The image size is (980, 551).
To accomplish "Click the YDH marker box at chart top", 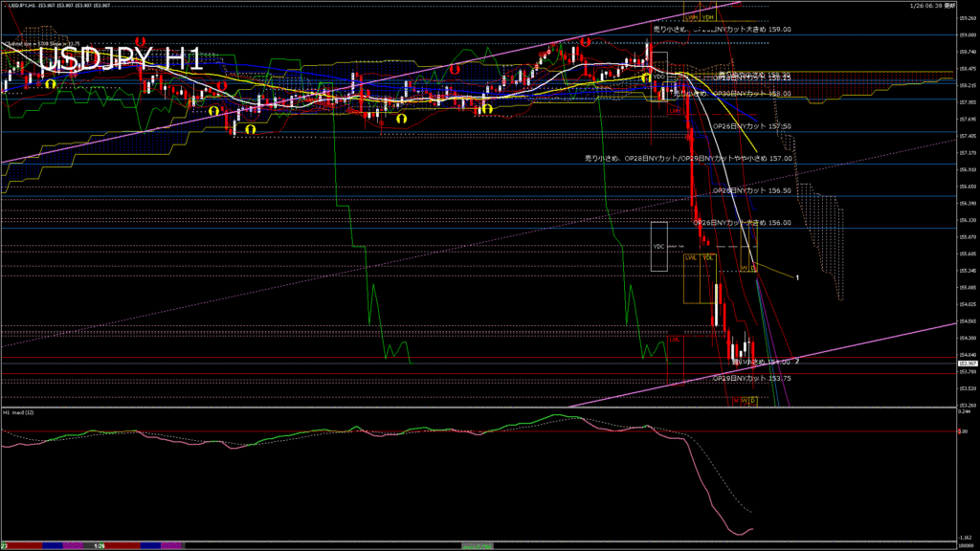I will [707, 16].
